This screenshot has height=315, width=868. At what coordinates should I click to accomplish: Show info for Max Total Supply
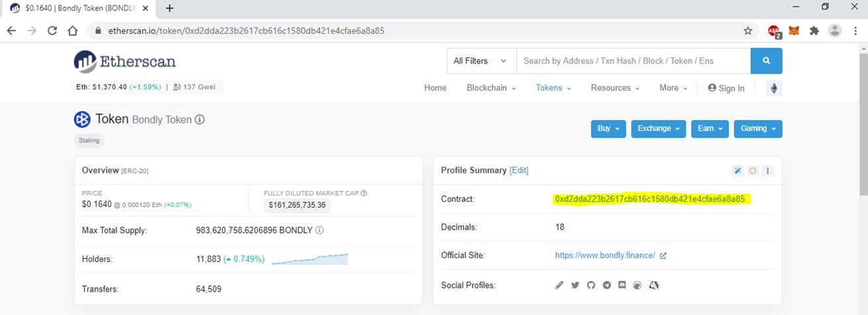tap(319, 230)
